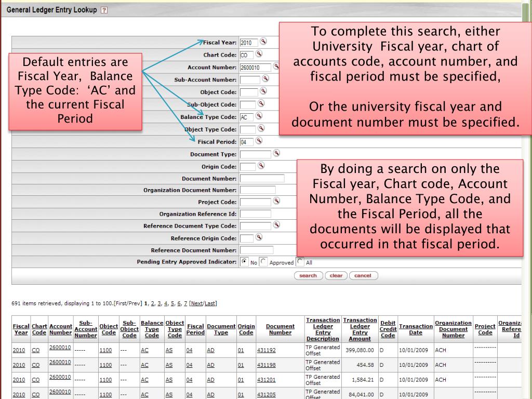Click the Document Type lookup magnifier
532x399 pixels.
click(276, 154)
